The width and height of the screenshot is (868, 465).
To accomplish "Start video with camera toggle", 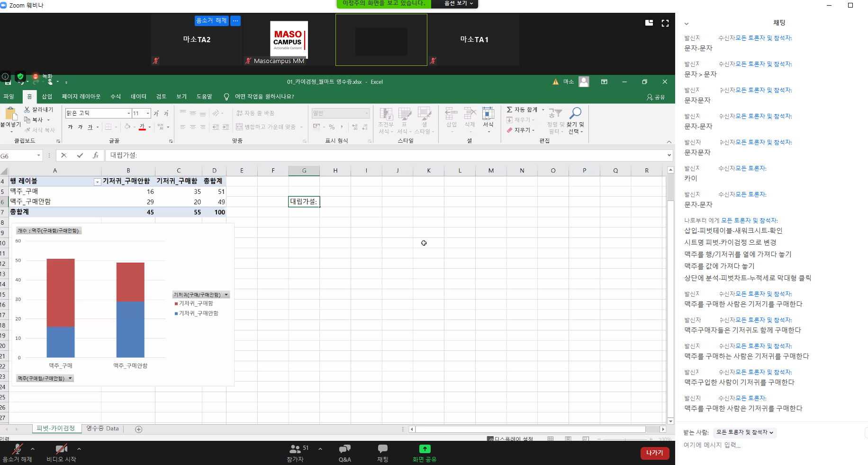I will pos(61,449).
